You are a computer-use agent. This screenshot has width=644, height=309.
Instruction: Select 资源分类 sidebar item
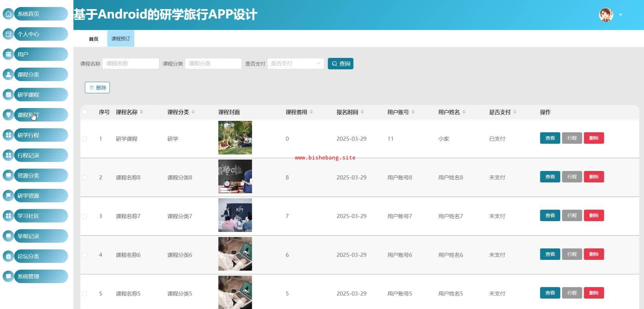(x=41, y=175)
